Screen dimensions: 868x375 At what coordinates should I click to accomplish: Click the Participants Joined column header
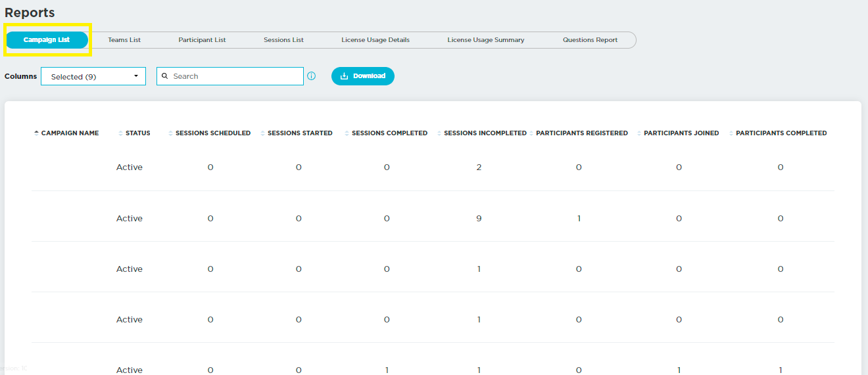click(x=681, y=133)
